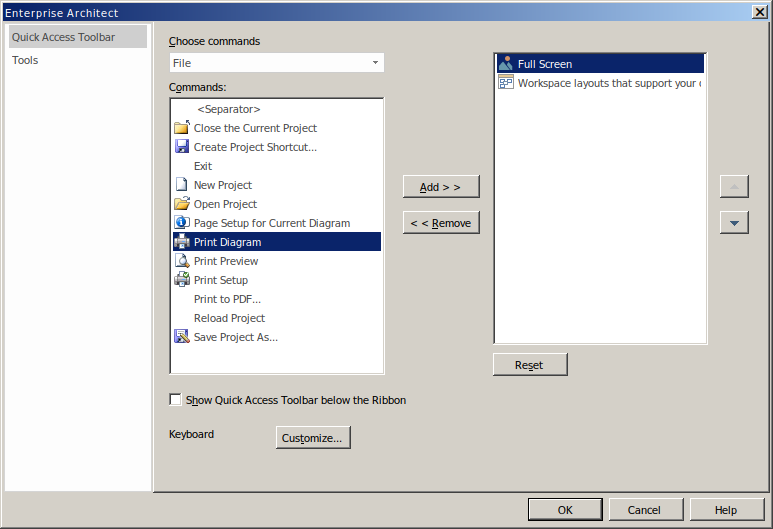Click the Full Screen icon in toolbar list
This screenshot has width=773, height=529.
click(x=505, y=64)
